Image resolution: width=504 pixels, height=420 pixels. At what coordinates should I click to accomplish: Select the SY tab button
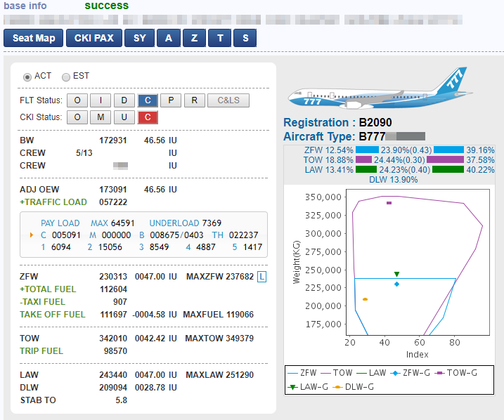(139, 38)
